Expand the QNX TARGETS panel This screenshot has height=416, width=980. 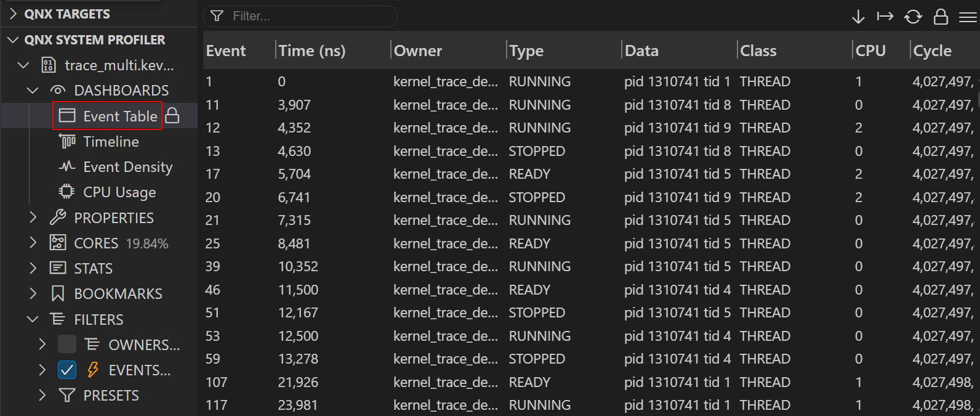[x=13, y=14]
